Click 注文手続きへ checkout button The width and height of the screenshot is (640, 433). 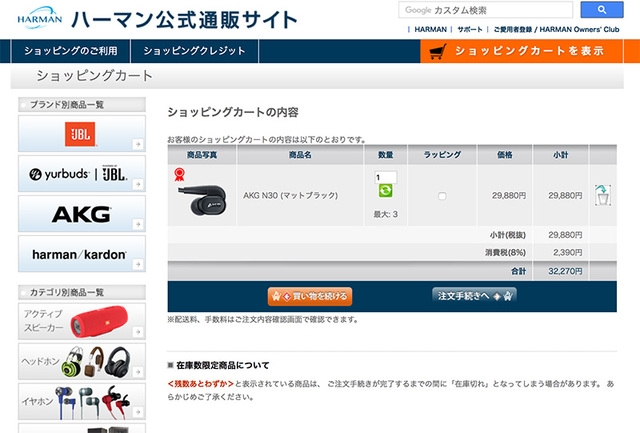[474, 295]
